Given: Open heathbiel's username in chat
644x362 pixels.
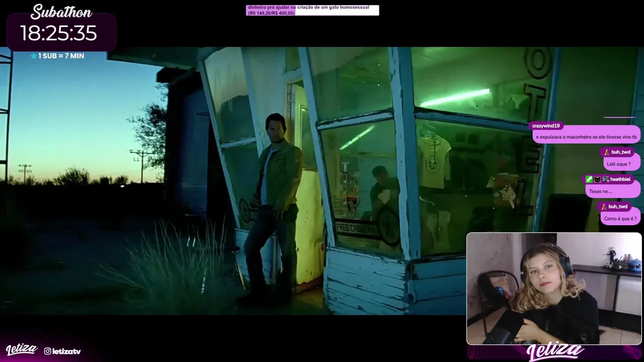Looking at the screenshot, I should coord(620,179).
